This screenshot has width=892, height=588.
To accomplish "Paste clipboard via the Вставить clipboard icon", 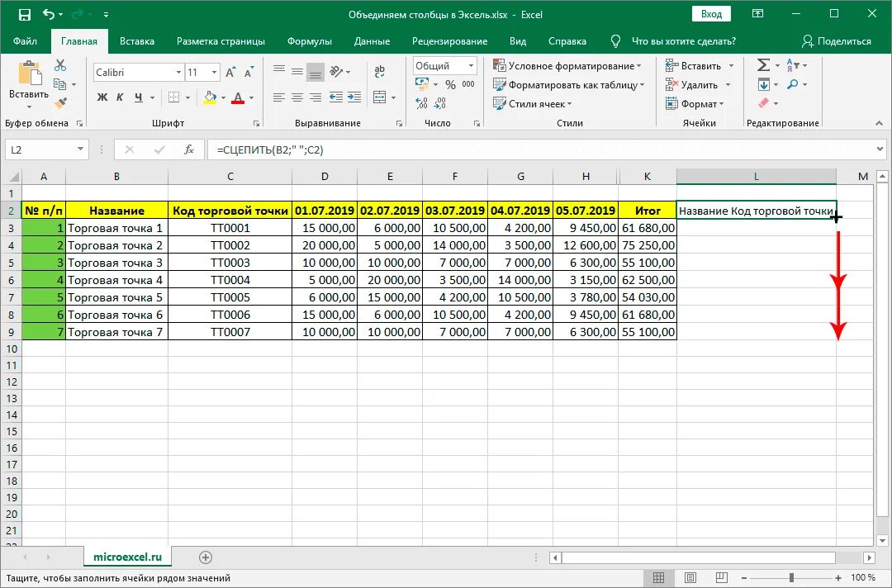I will pos(29,74).
